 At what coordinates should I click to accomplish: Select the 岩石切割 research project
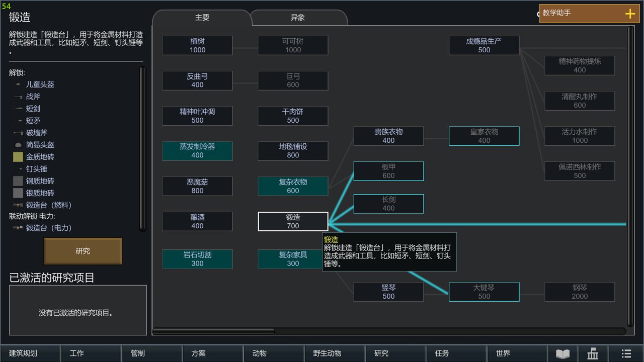coord(197,259)
